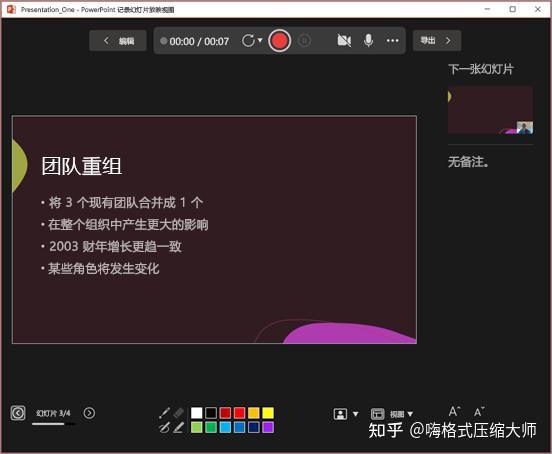Viewport: 552px width, 454px height.
Task: Select the laser pointer tool
Action: 164,413
